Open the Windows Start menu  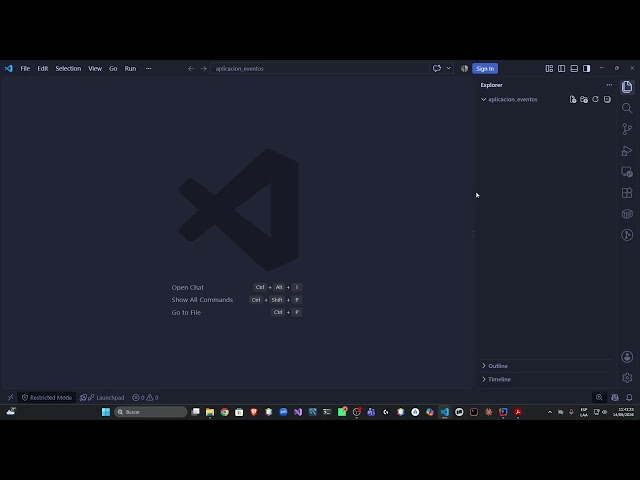pos(106,412)
